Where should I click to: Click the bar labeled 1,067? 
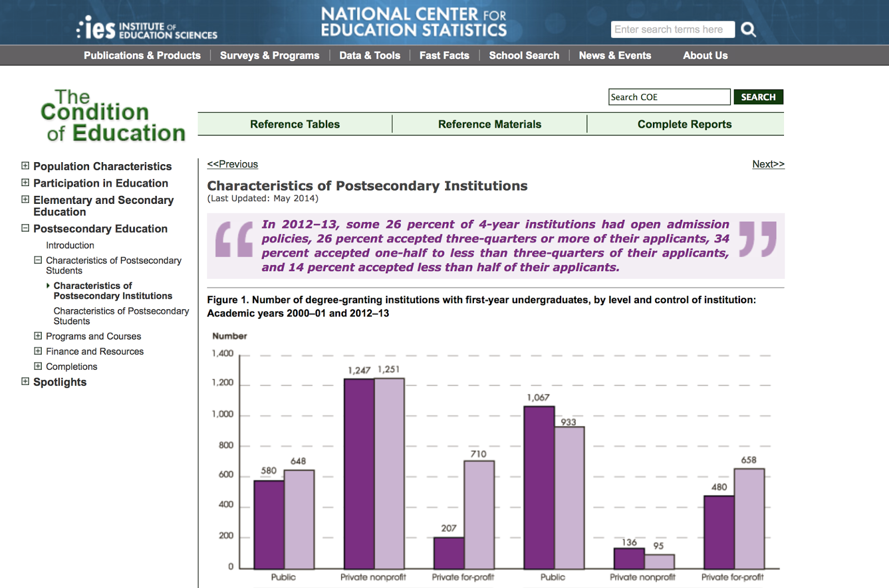click(x=539, y=488)
